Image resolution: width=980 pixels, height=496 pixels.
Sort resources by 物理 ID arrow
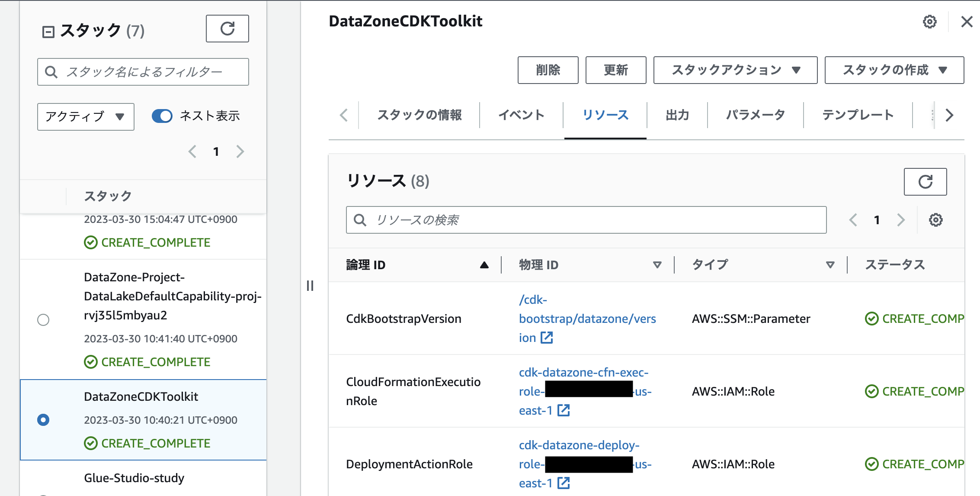657,265
